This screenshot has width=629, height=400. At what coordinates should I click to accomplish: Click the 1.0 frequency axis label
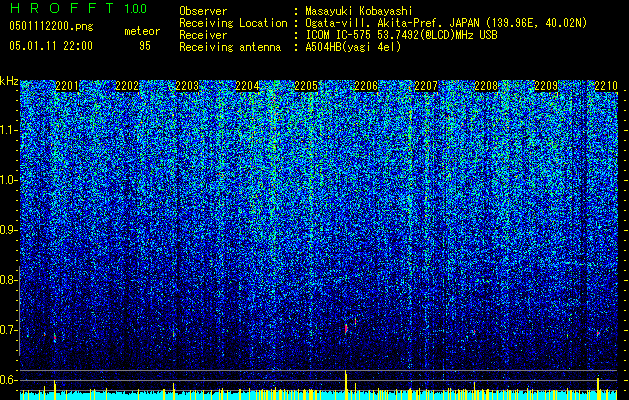coord(8,180)
